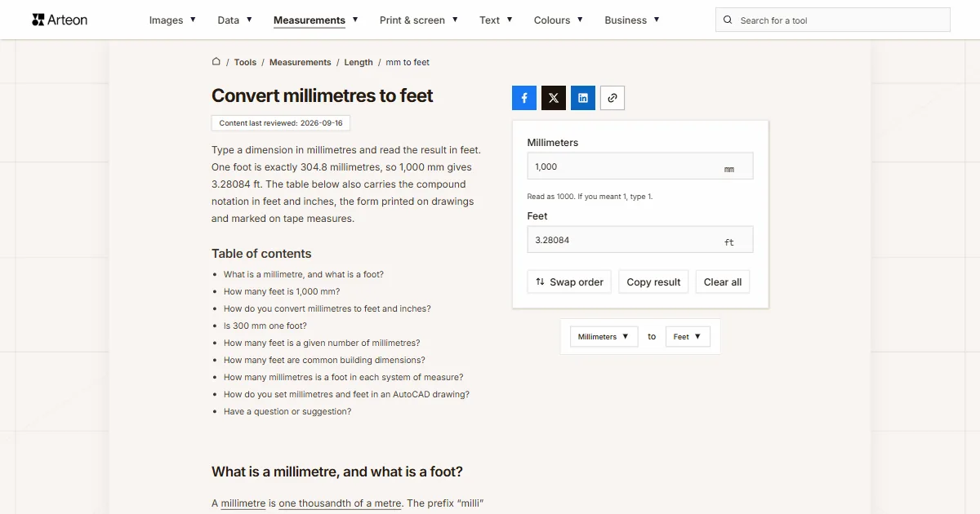Open the Feet unit dropdown
This screenshot has height=514, width=980.
tap(688, 336)
